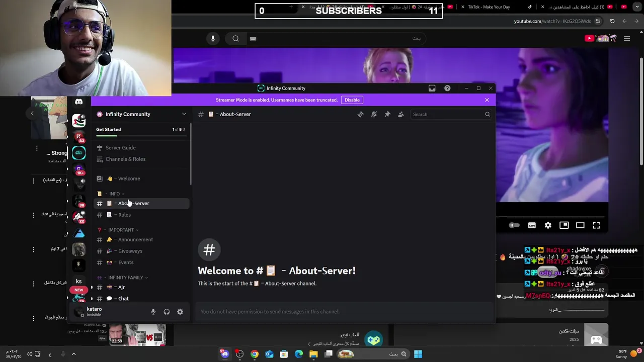Open Server Guide
The image size is (644, 362).
pyautogui.click(x=141, y=148)
